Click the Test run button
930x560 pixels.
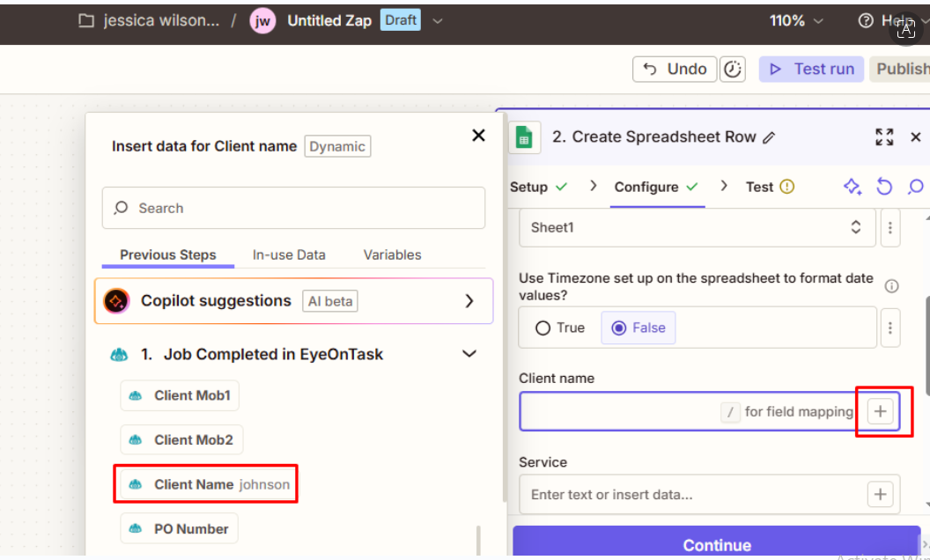pos(811,69)
